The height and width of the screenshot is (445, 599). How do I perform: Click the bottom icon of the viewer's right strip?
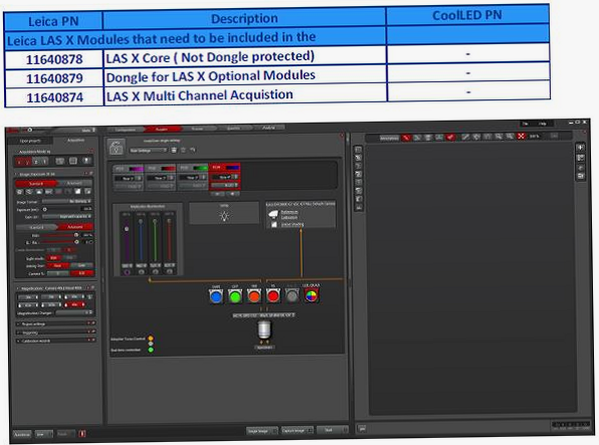pyautogui.click(x=581, y=176)
